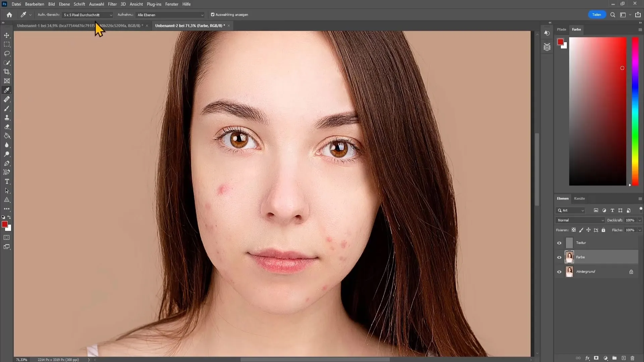Select the Healing Brush tool

tap(7, 100)
